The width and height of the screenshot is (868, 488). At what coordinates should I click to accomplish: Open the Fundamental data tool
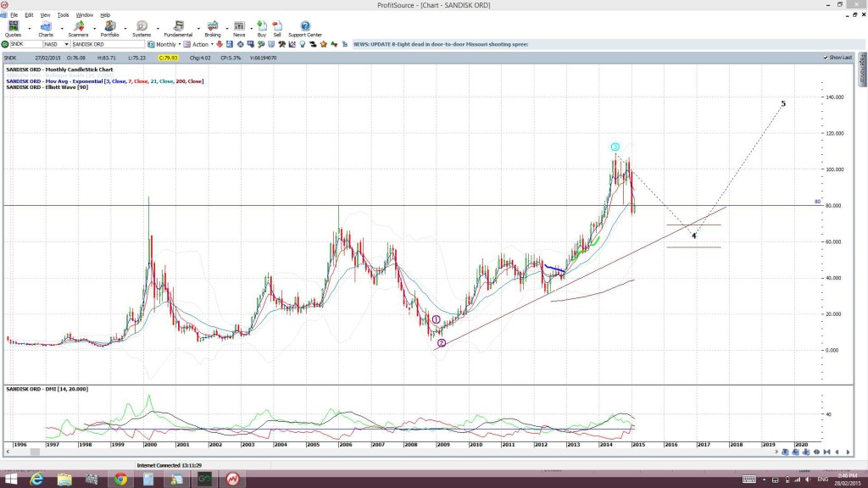pos(178,29)
